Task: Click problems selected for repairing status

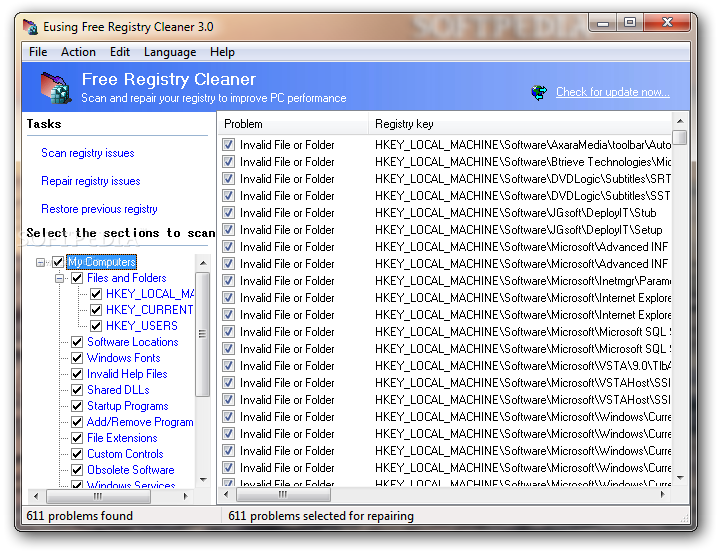Action: point(321,516)
